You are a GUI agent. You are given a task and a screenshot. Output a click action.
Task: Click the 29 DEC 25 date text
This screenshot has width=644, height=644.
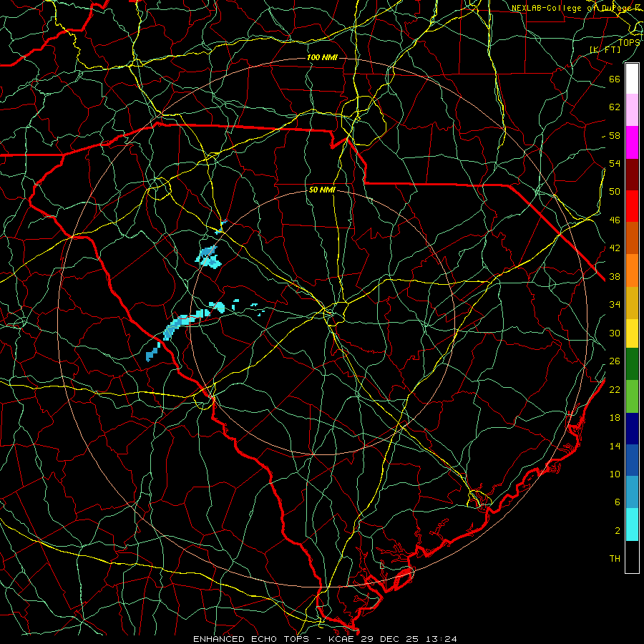point(390,639)
